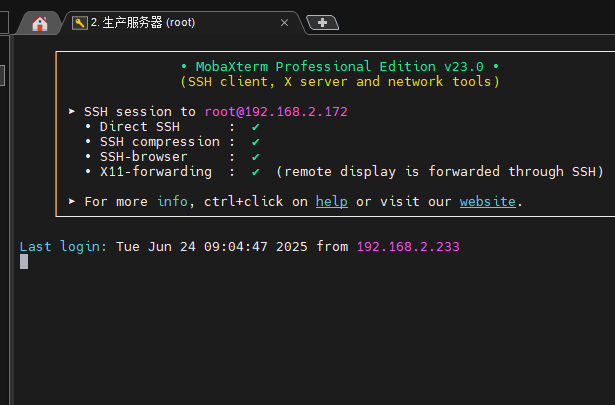Select the 生产服务器 (root) session tab
Screen dimensions: 615x405
(184, 23)
